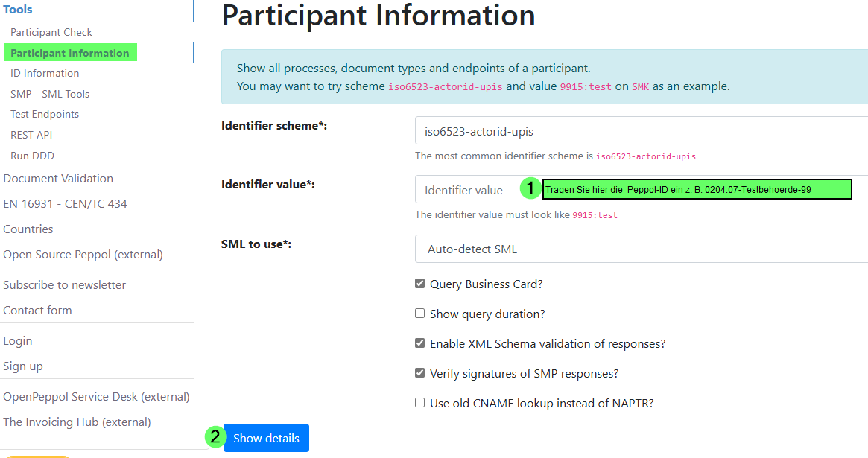The height and width of the screenshot is (458, 868).
Task: Enable Use old CNAME lookup checkbox
Action: point(420,403)
